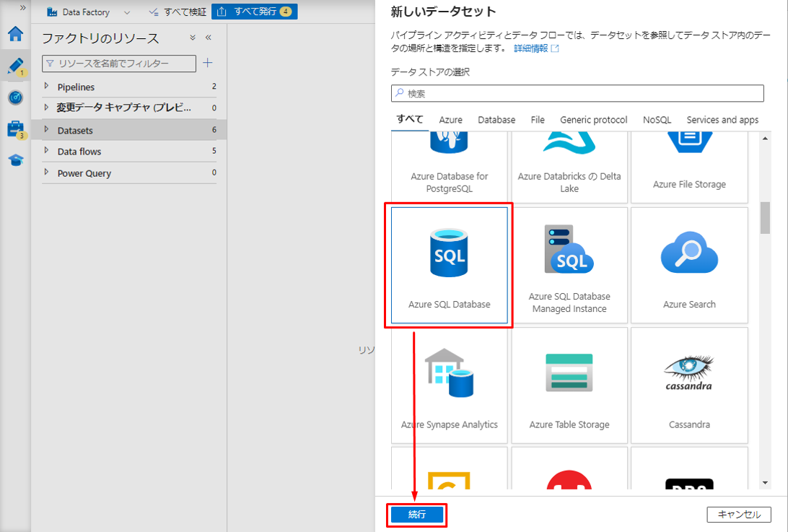Pick the Cassandra data store tile
This screenshot has width=788, height=532.
688,385
